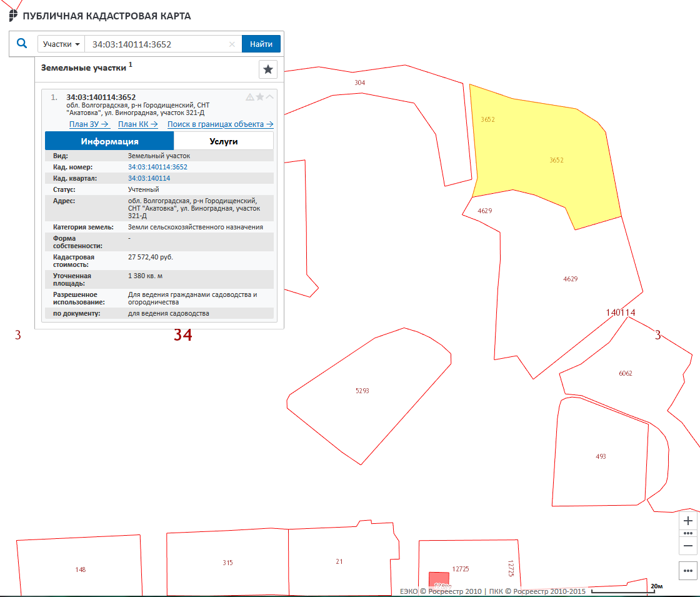Open favorites with the large star button

coord(268,69)
